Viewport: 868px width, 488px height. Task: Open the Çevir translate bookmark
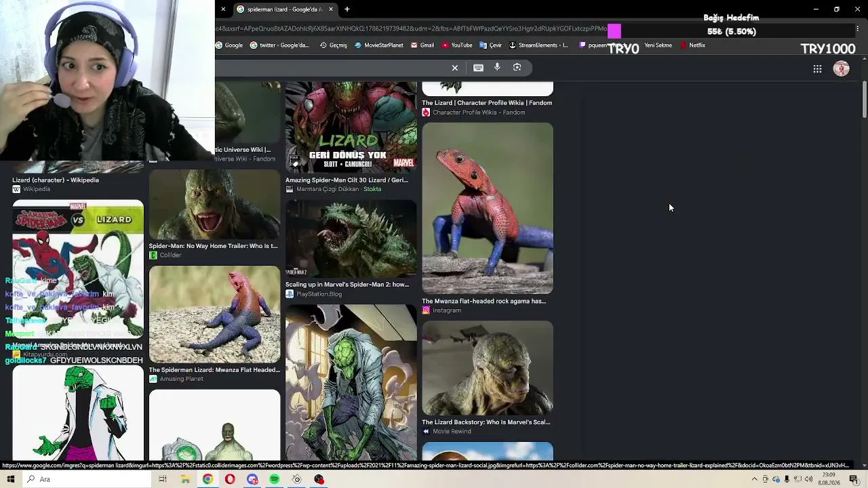[490, 45]
